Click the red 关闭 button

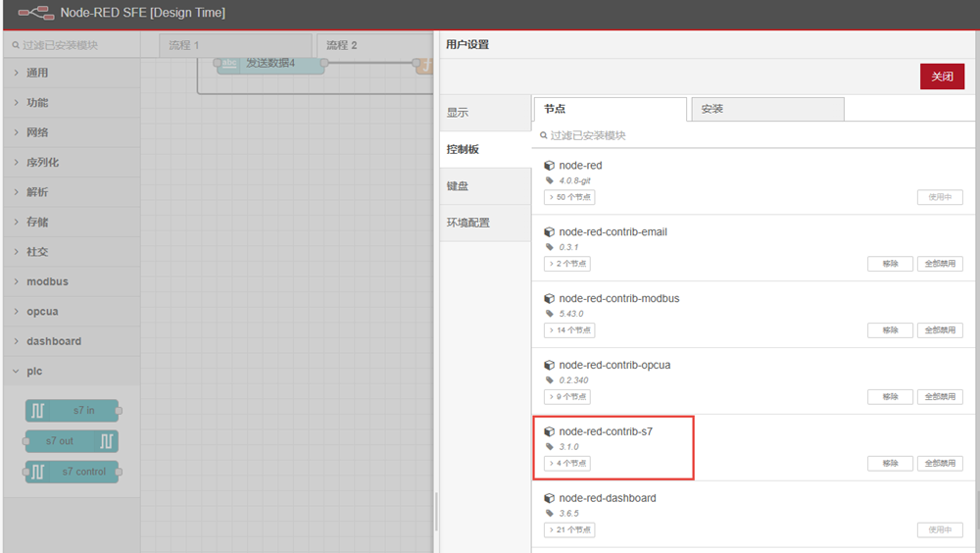[x=942, y=76]
